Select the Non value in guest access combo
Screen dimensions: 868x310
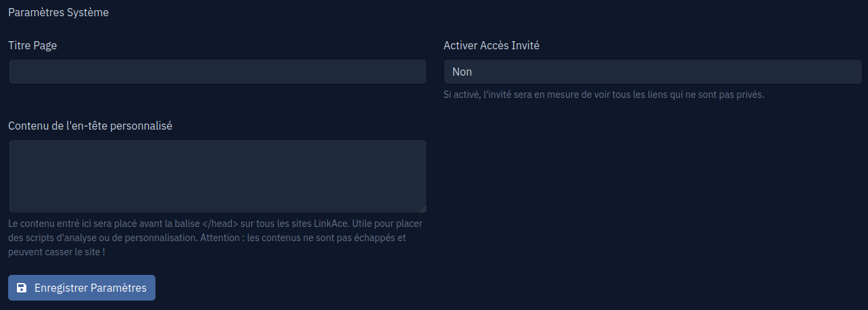462,72
